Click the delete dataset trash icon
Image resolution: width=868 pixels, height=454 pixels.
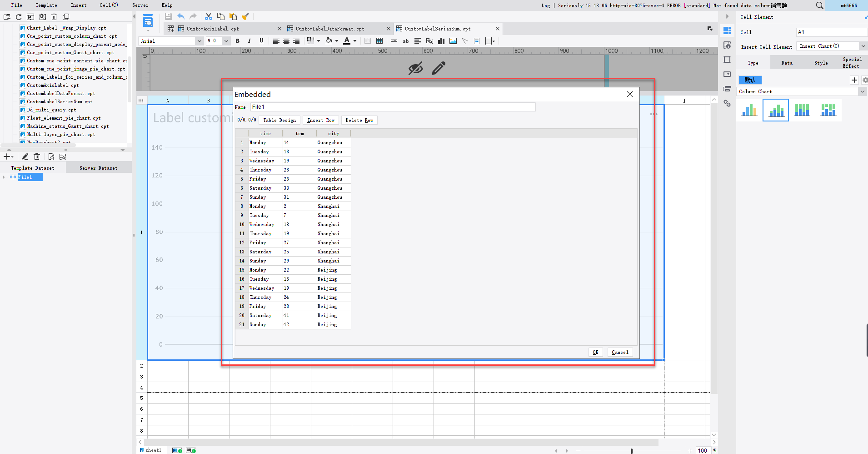[x=37, y=156]
